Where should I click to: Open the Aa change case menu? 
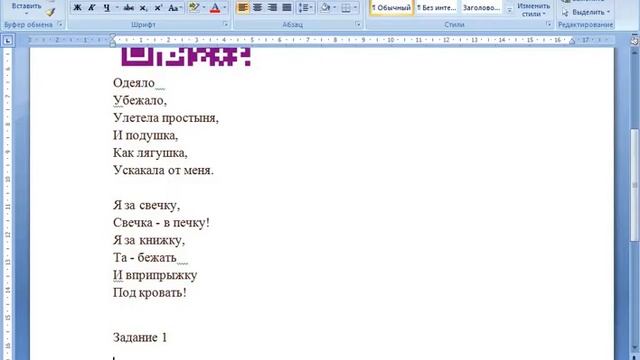click(x=175, y=8)
